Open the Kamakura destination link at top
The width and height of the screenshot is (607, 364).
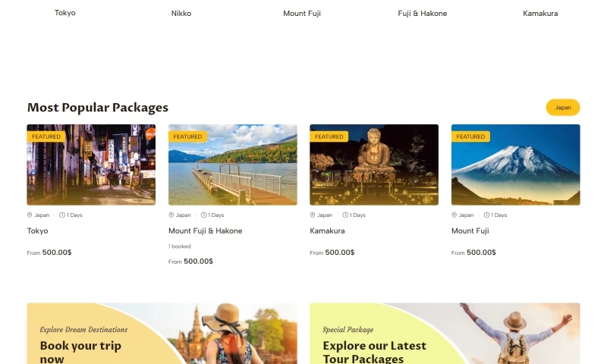(540, 14)
